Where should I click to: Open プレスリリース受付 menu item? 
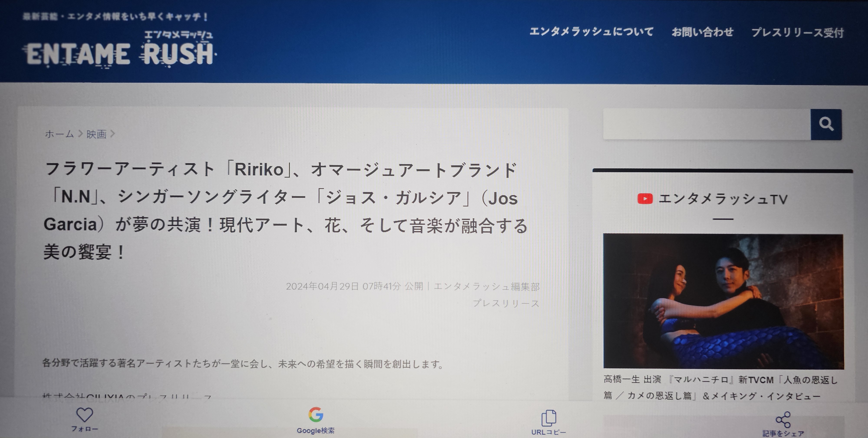(797, 33)
